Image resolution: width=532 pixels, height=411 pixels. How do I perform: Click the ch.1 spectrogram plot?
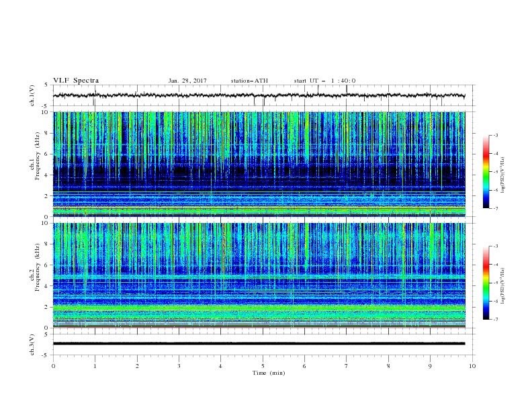coord(259,164)
